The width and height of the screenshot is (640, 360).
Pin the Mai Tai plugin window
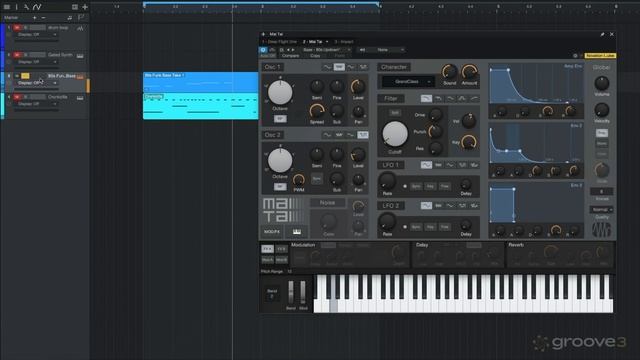[602, 35]
